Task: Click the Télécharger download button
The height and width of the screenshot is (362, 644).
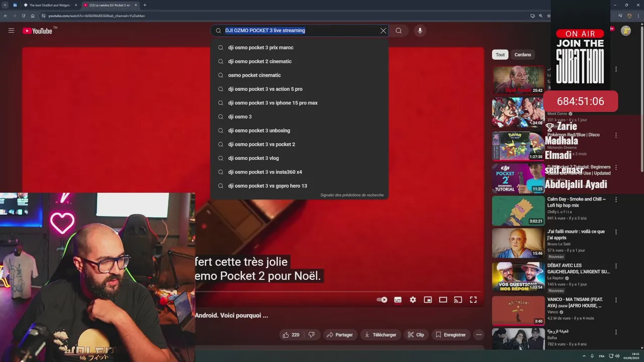Action: (x=380, y=335)
